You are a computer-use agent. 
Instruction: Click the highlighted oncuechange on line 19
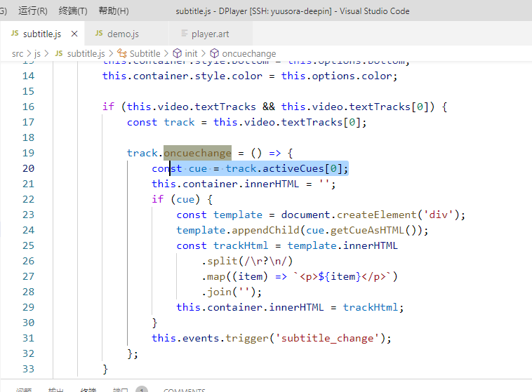(197, 153)
